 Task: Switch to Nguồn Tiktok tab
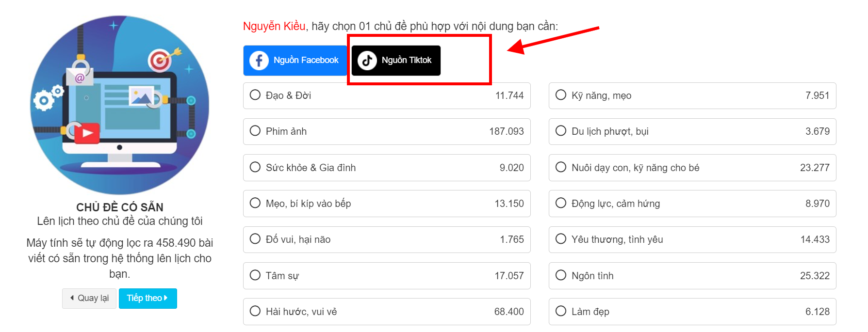click(x=396, y=61)
